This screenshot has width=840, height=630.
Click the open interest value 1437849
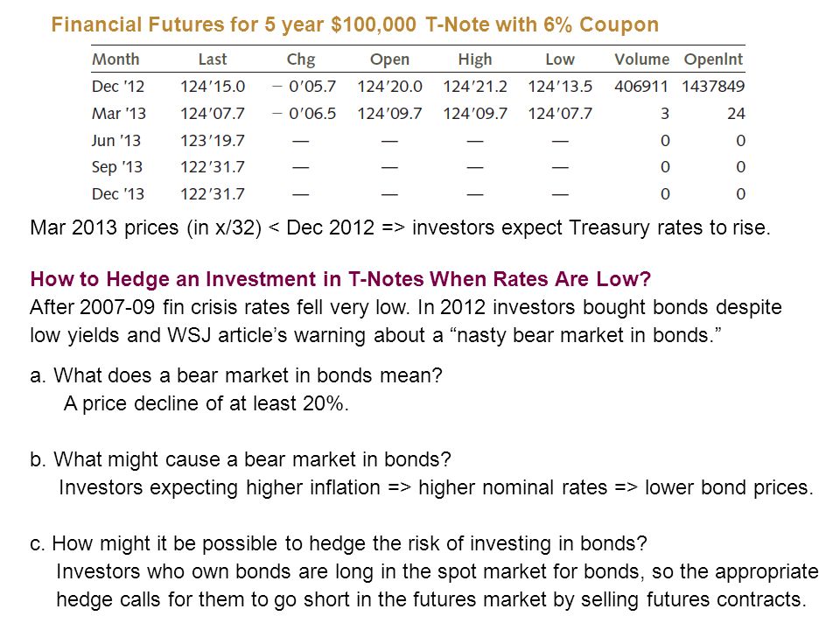(x=713, y=87)
